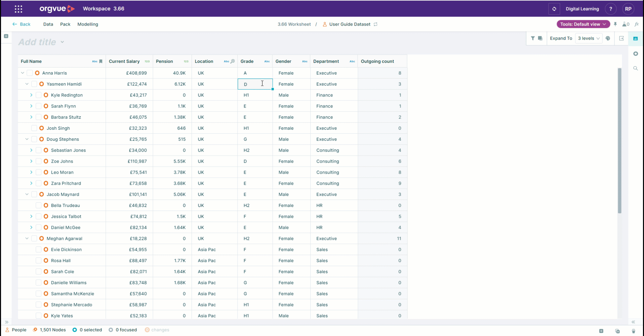This screenshot has height=336, width=644.
Task: Open the Add title dropdown arrow
Action: click(62, 42)
